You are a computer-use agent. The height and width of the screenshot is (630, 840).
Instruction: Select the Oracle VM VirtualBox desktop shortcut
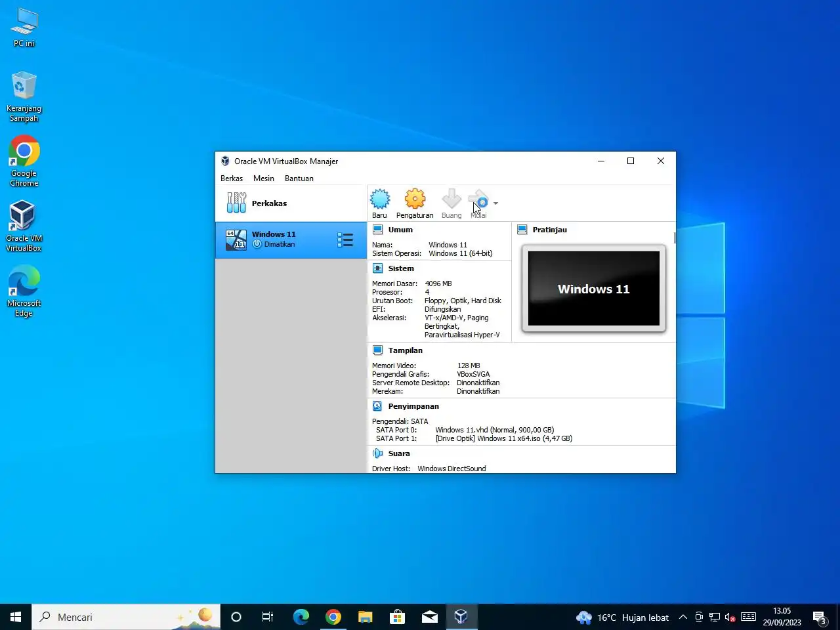[24, 226]
